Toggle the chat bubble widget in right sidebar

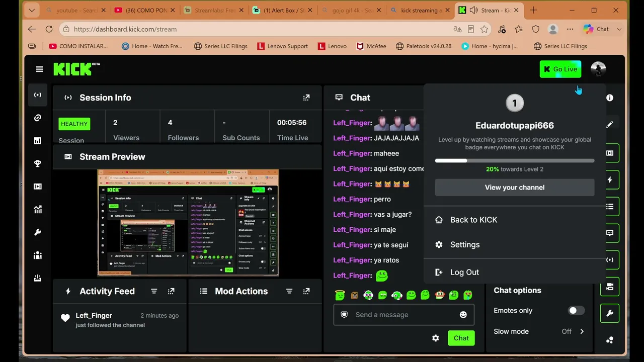610,233
